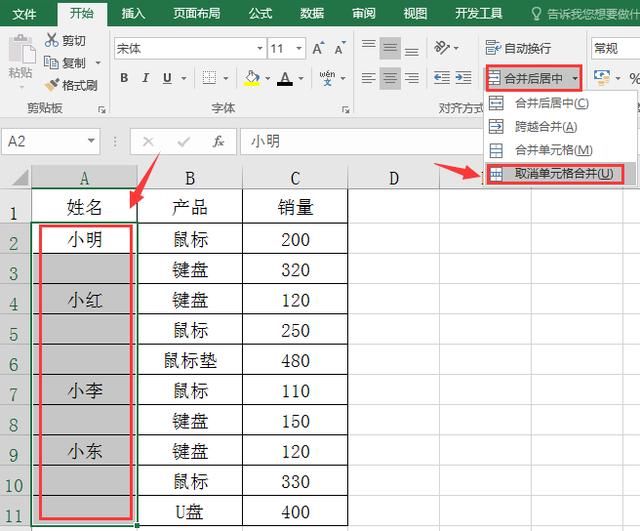Increase font size with large A icon

pyautogui.click(x=318, y=49)
